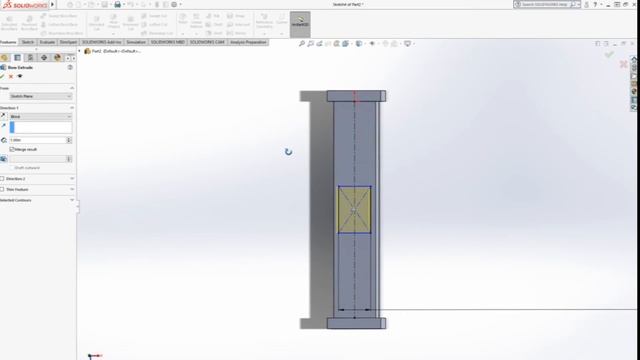Switch to SOLIDWORKS Add-Ins tab
This screenshot has width=640, height=360.
coord(102,42)
